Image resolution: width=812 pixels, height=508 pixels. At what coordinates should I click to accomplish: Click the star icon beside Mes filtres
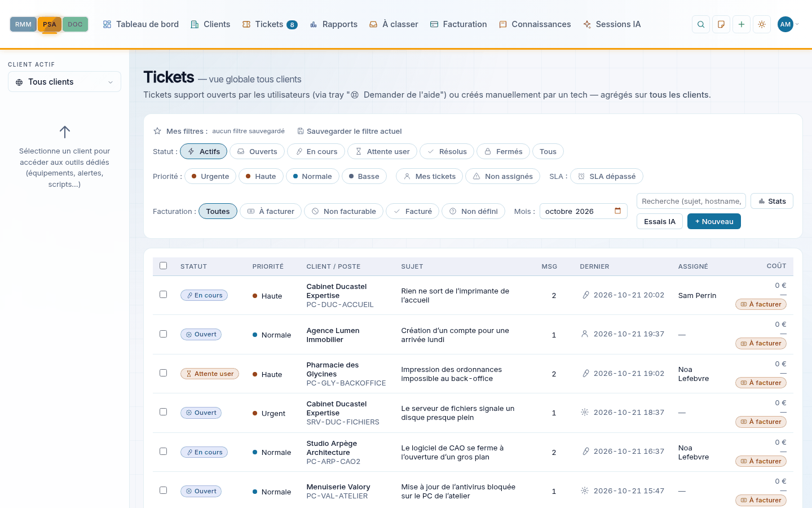click(157, 131)
